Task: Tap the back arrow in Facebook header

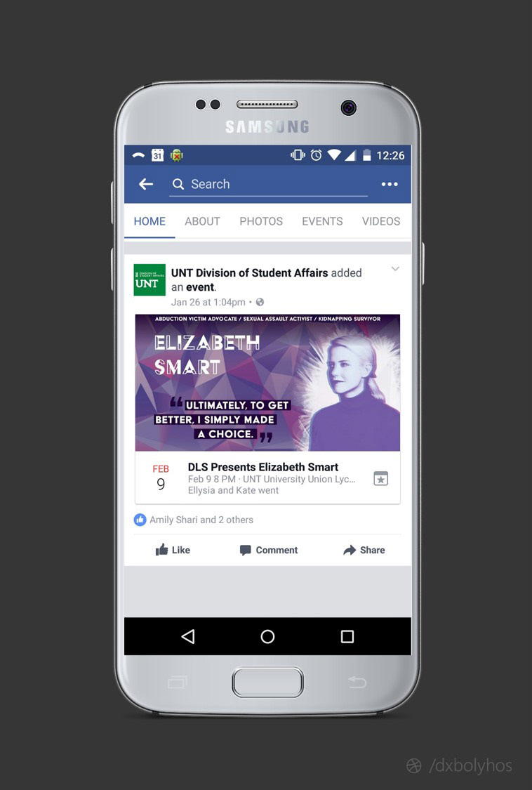Action: [x=146, y=185]
